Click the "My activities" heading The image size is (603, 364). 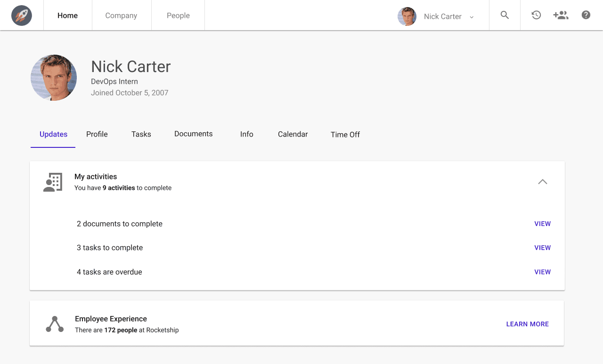coord(96,177)
